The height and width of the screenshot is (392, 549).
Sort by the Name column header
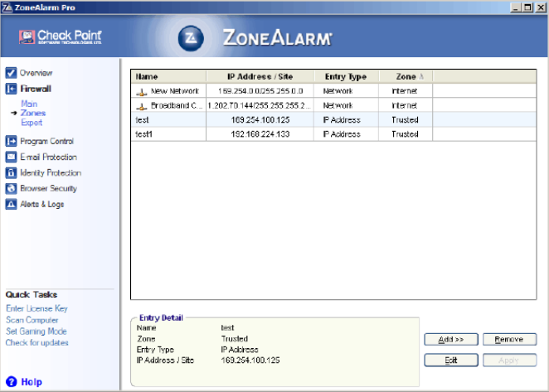coord(168,76)
